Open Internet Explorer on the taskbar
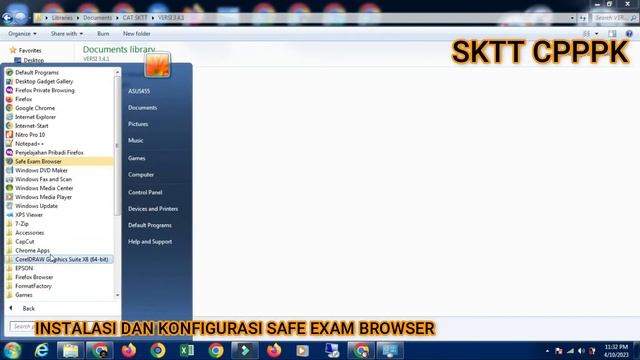The height and width of the screenshot is (360, 640). (x=41, y=351)
